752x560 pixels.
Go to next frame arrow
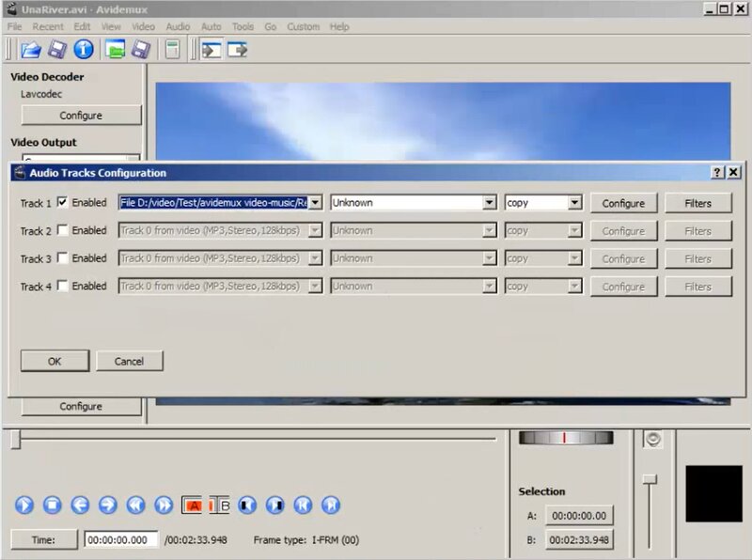click(x=107, y=506)
